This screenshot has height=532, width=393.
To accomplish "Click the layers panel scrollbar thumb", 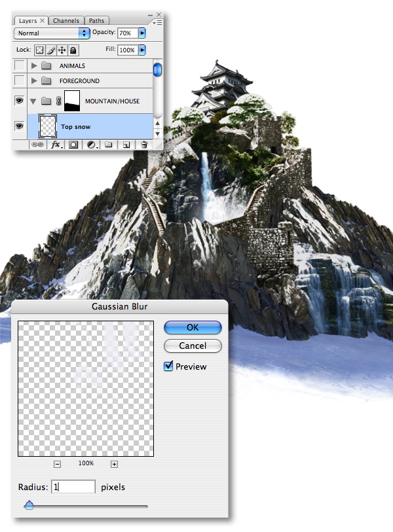I will pyautogui.click(x=157, y=69).
